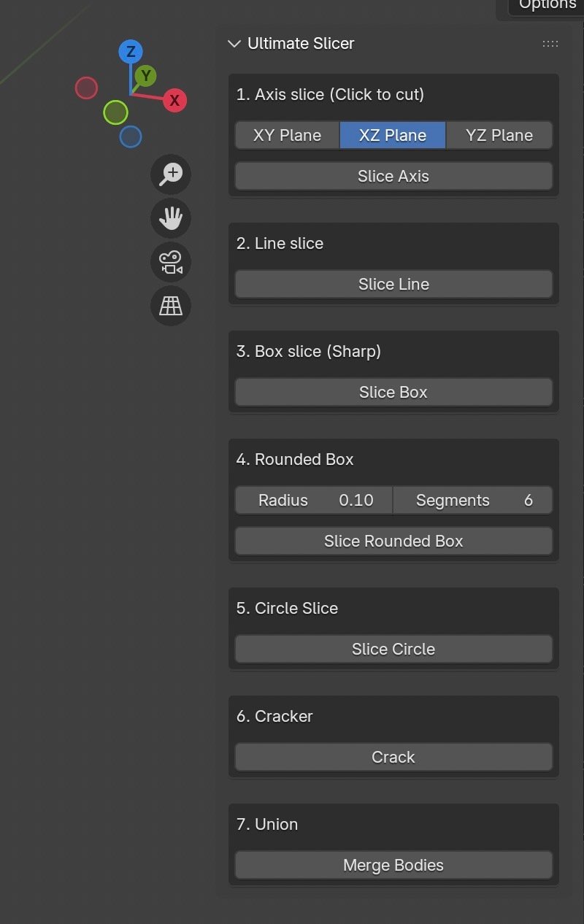Click the zoom magnifier viewport icon

click(x=171, y=174)
